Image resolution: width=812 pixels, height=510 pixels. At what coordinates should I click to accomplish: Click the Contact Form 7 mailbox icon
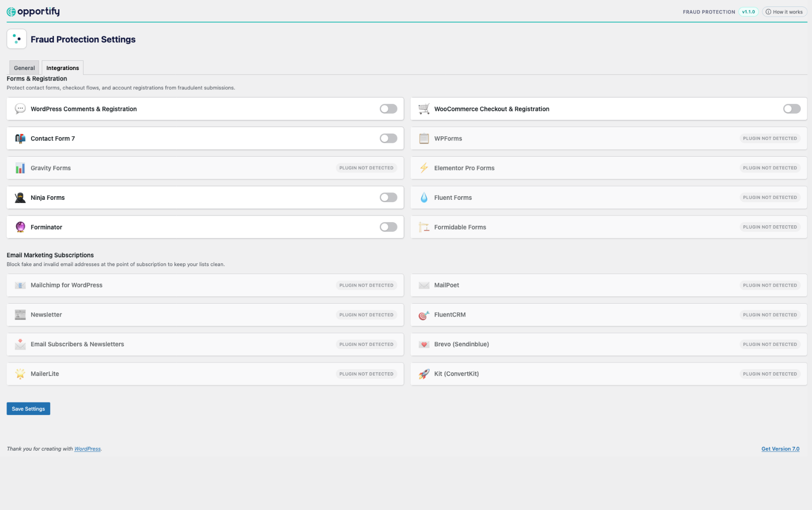pyautogui.click(x=20, y=139)
